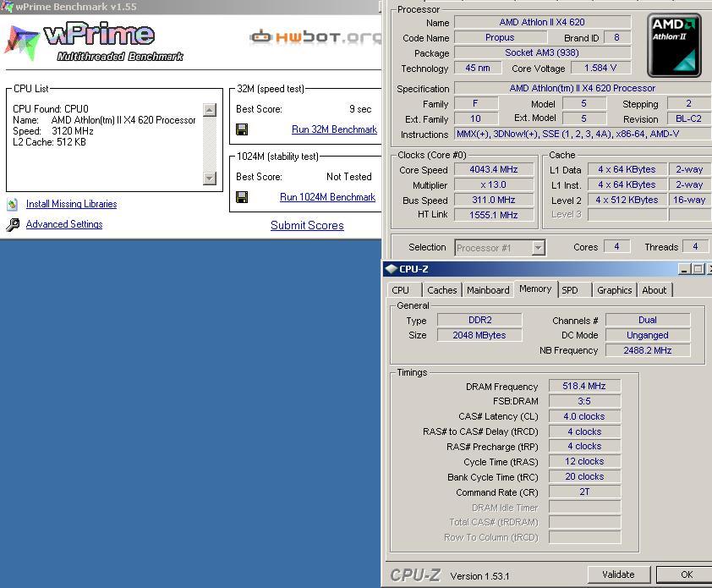Open the About tab
This screenshot has height=588, width=712.
(654, 290)
